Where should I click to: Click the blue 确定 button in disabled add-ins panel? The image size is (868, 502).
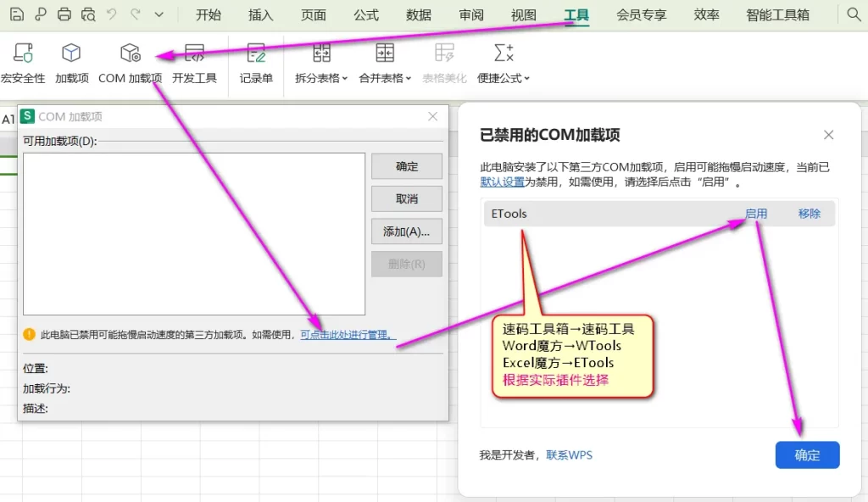(808, 455)
